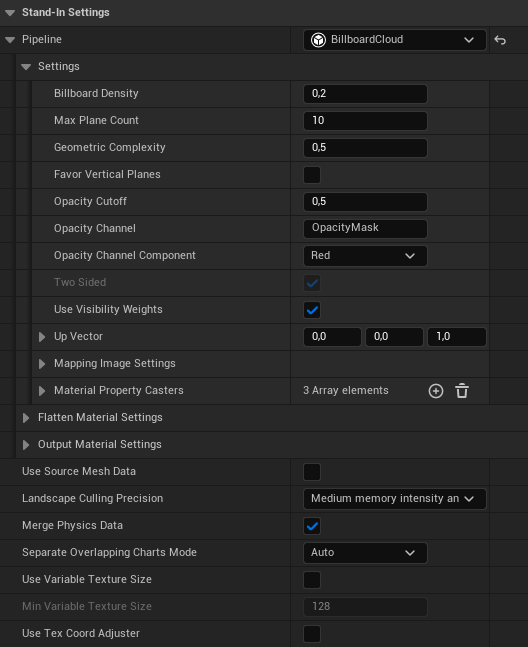Click the Up Vector Z field 1,0
Viewport: 528px width, 647px height.
(457, 337)
